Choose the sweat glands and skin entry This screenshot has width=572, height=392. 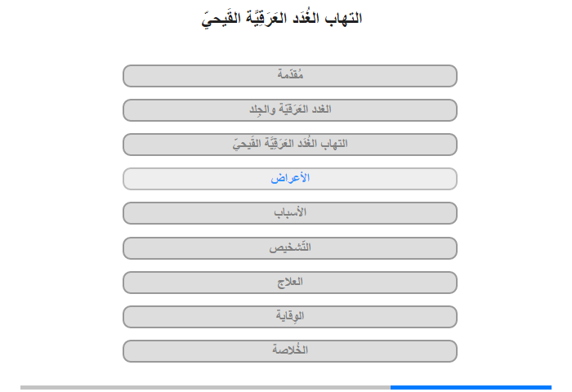290,110
